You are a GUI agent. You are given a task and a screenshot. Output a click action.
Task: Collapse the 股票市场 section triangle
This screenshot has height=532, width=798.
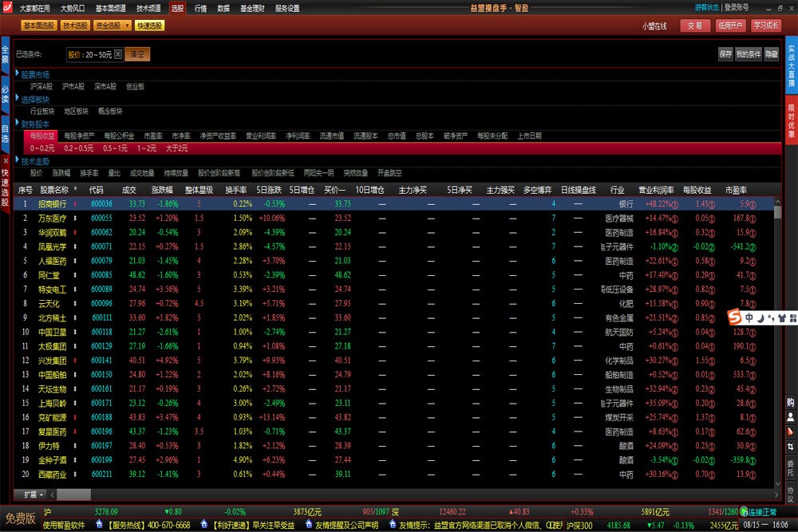18,73
